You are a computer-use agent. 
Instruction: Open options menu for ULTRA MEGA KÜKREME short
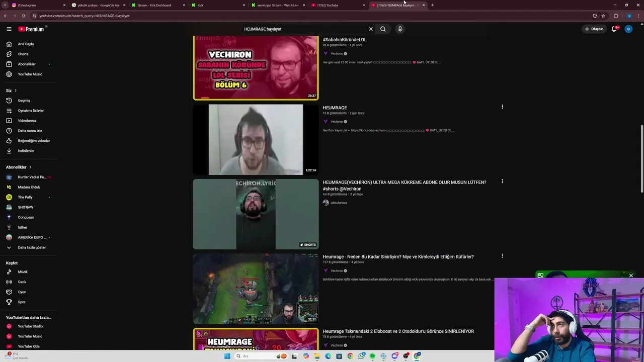(x=502, y=182)
